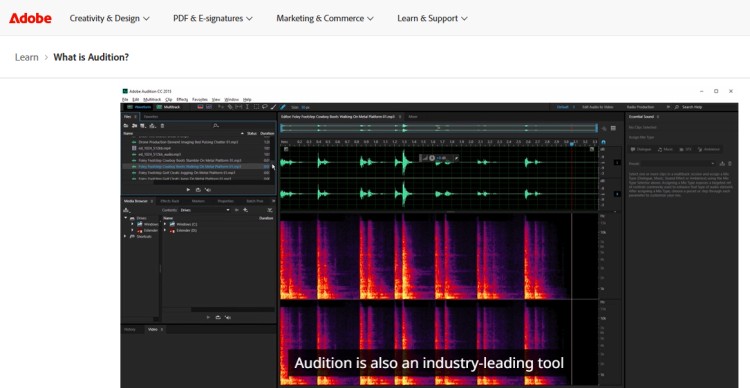Switch to the Mixer tab
This screenshot has width=750, height=388.
[x=413, y=116]
